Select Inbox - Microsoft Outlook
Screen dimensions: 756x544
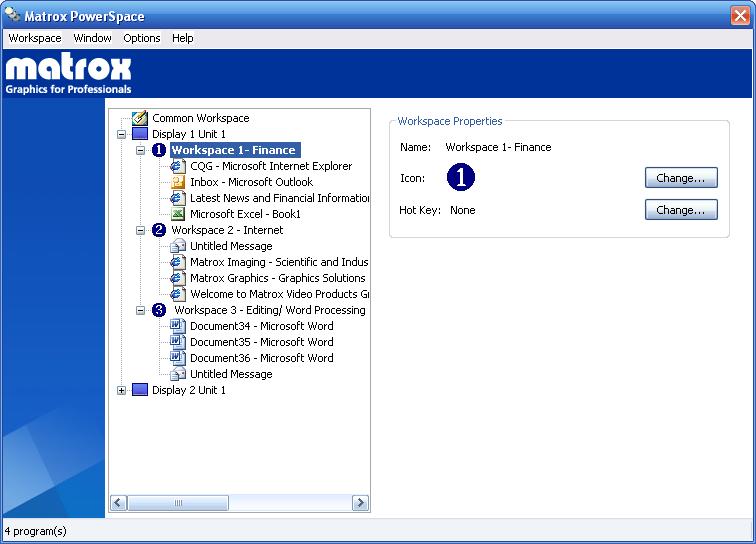tap(251, 182)
